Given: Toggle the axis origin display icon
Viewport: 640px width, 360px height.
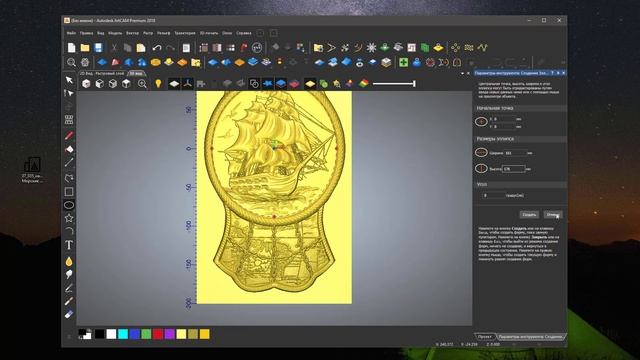Looking at the screenshot, I should tap(187, 84).
